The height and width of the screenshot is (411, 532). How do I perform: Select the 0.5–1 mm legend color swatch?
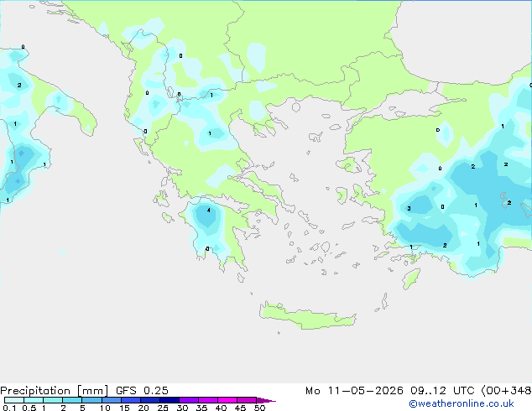(34, 400)
